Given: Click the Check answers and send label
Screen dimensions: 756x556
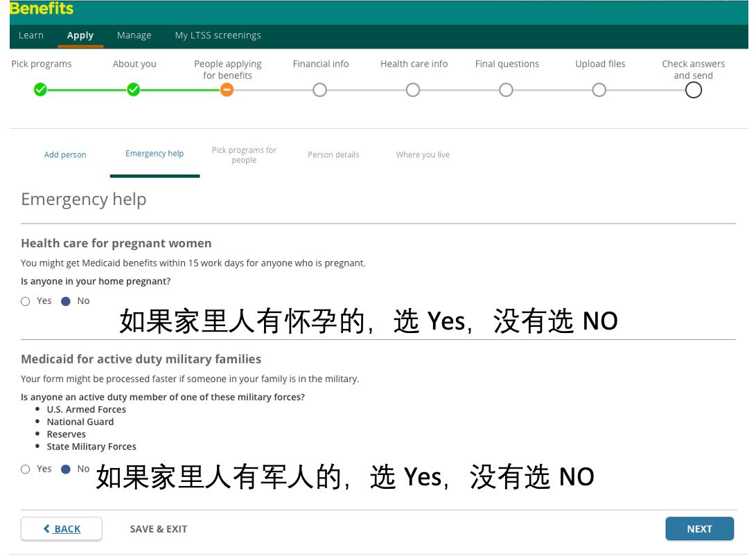Looking at the screenshot, I should [694, 69].
